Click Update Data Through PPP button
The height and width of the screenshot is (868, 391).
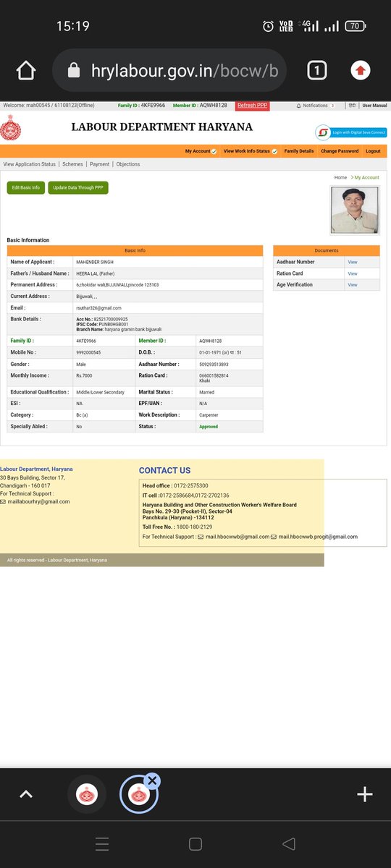[x=78, y=187]
